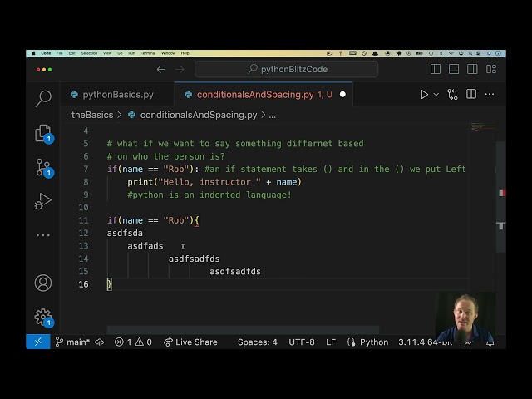
Task: Click the comment '#python is an indented language!'
Action: click(209, 195)
